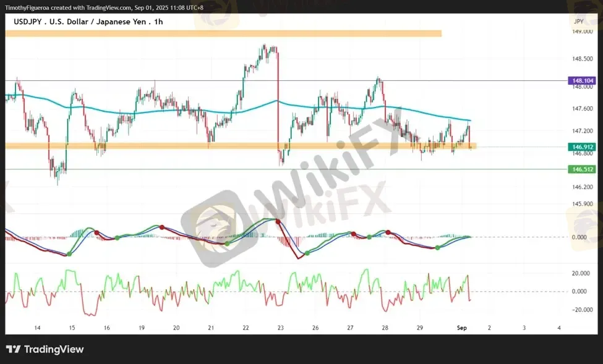
Task: Click the MACD 0.000 zero-line label
Action: click(579, 237)
